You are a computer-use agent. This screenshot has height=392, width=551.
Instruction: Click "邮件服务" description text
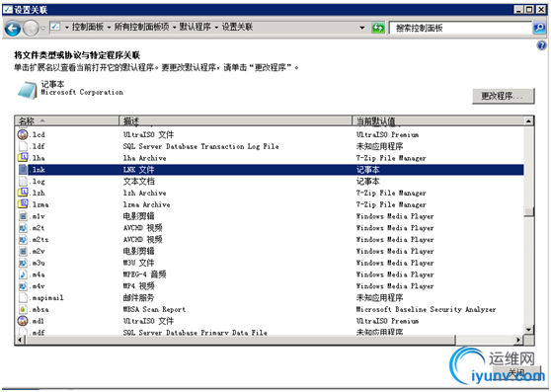[139, 297]
